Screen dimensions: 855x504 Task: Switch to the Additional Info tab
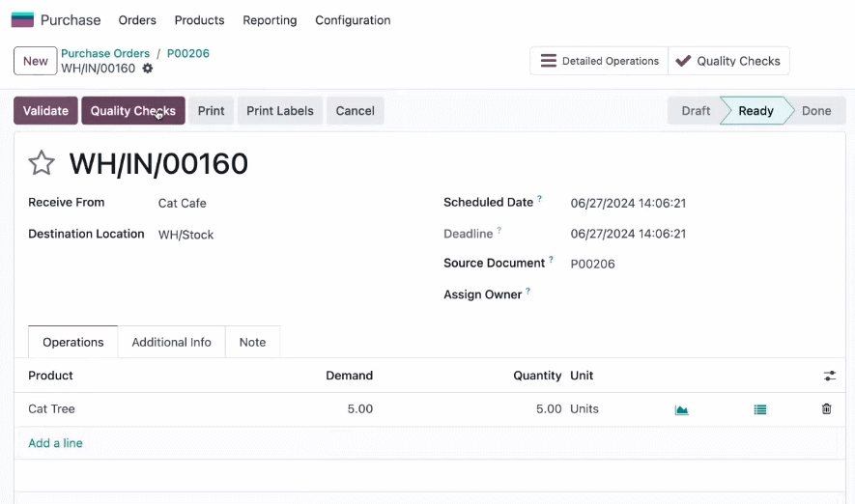[x=171, y=342]
